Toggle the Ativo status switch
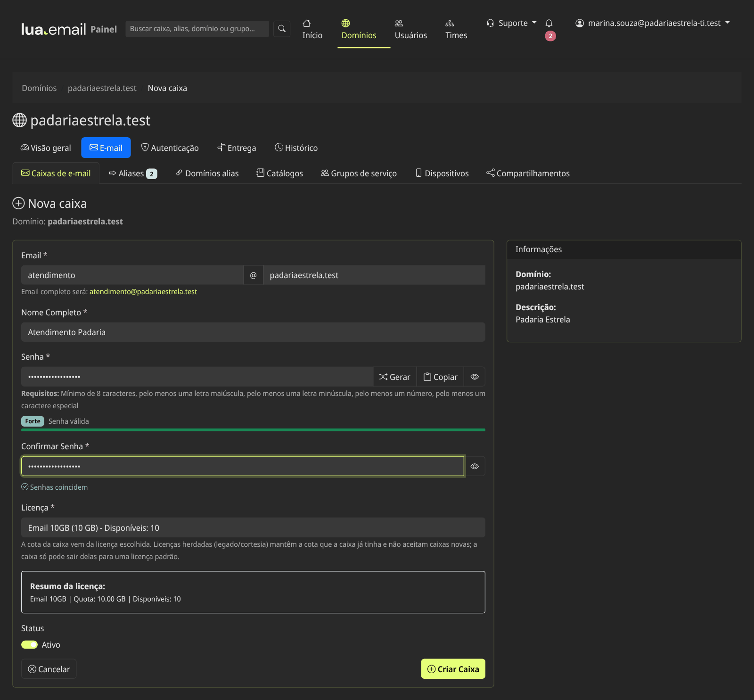The image size is (754, 700). (x=29, y=644)
